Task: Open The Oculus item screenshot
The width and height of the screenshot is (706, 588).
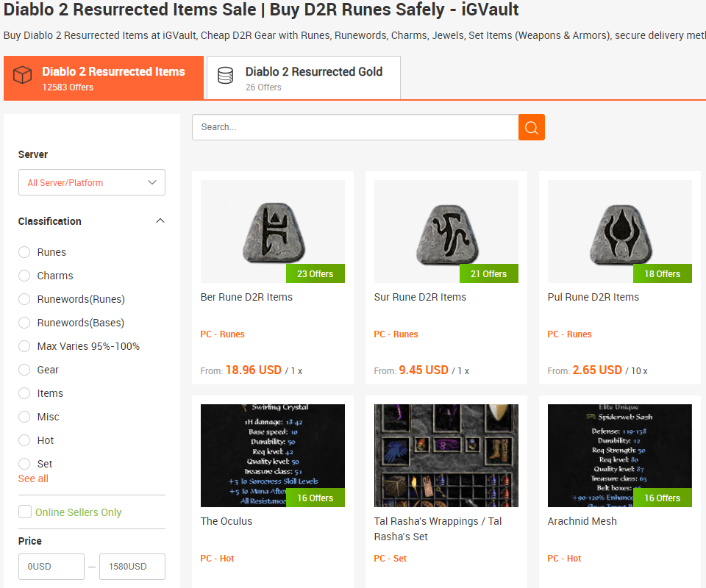Action: [273, 455]
